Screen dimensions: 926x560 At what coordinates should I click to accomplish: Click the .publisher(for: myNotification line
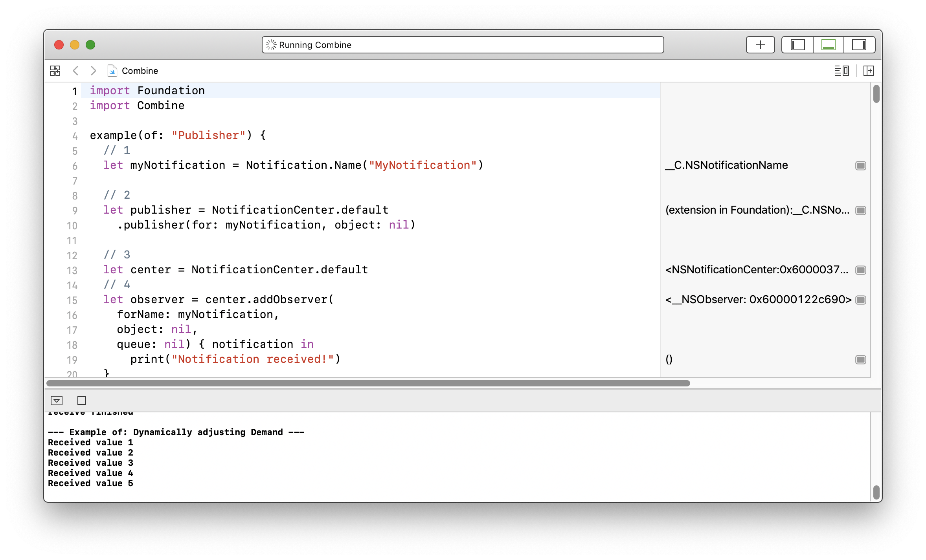266,225
